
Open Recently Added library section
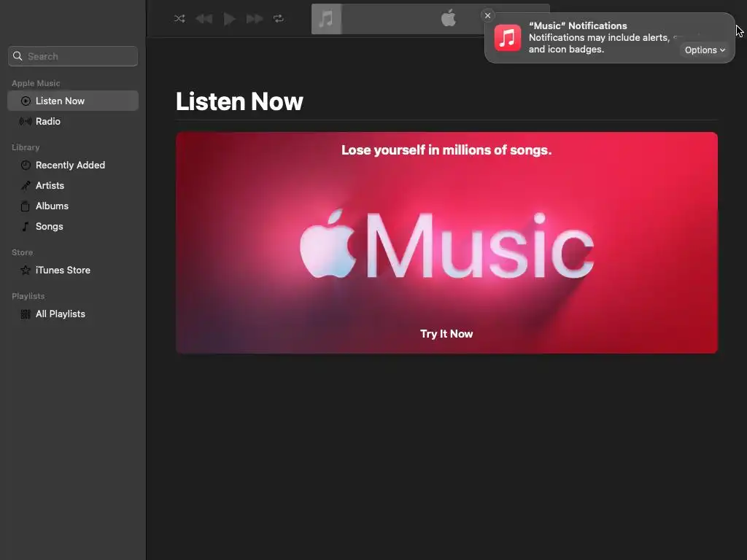point(73,166)
